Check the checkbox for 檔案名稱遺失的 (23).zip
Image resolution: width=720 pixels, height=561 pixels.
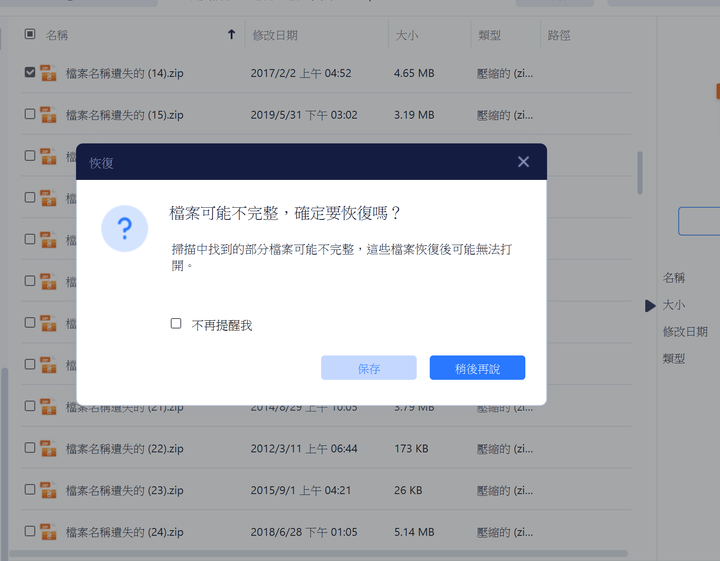[30, 489]
